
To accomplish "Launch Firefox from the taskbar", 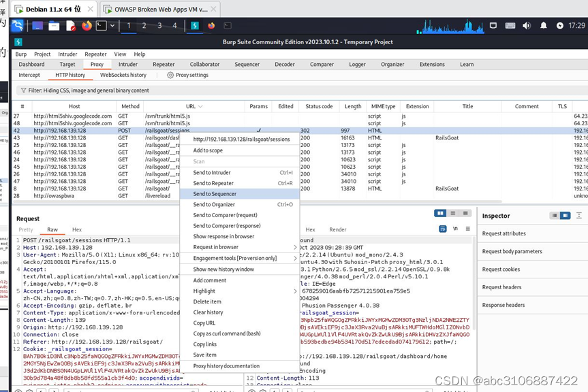I will pyautogui.click(x=87, y=26).
